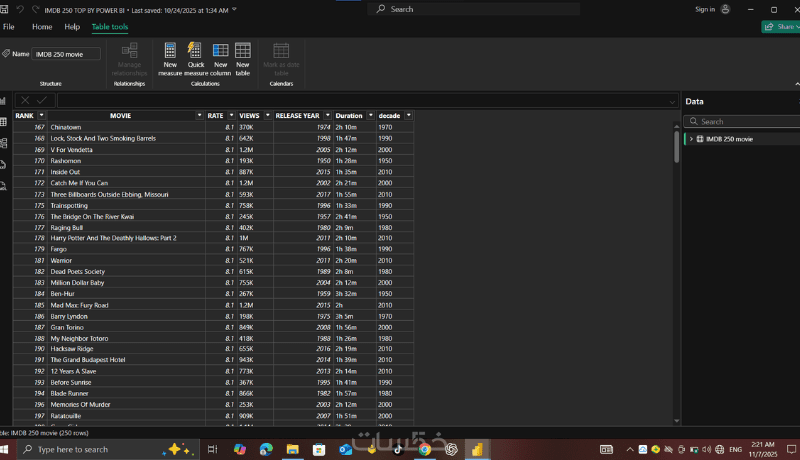The width and height of the screenshot is (800, 460).
Task: Click the Raging Bull cell
Action: pyautogui.click(x=126, y=227)
